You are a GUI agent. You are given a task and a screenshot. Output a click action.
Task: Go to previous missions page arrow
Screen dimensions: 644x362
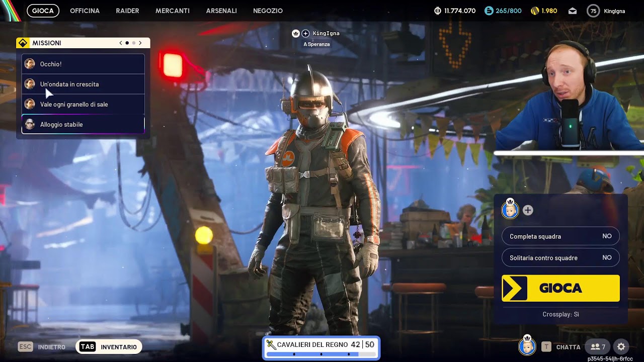[x=121, y=43]
